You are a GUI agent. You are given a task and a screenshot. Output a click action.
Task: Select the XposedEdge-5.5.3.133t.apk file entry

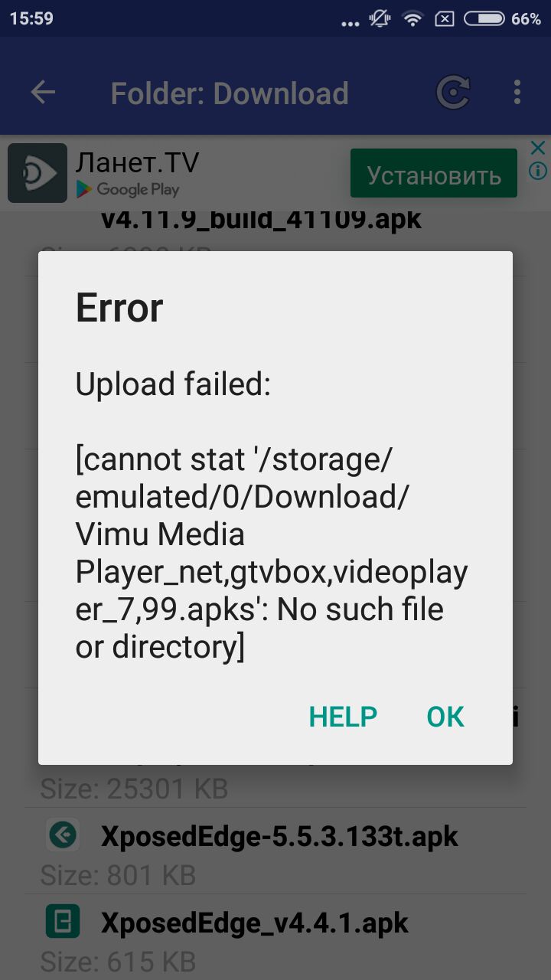point(275,850)
